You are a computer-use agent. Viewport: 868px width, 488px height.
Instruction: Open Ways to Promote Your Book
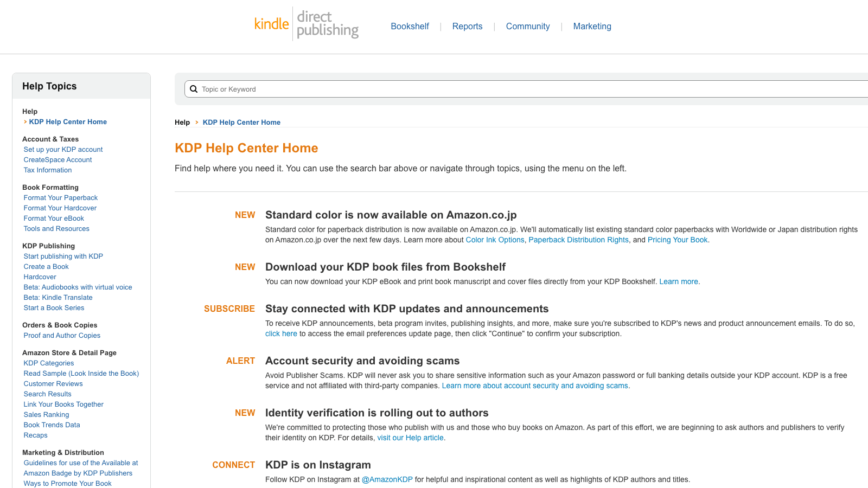pos(67,483)
